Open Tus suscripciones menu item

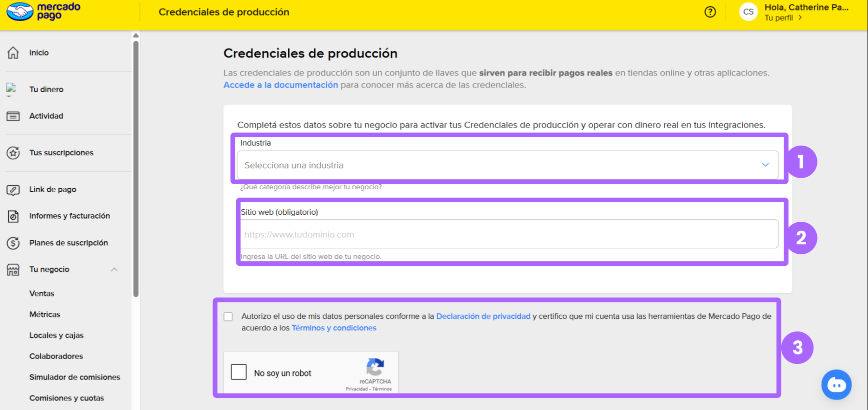[61, 153]
